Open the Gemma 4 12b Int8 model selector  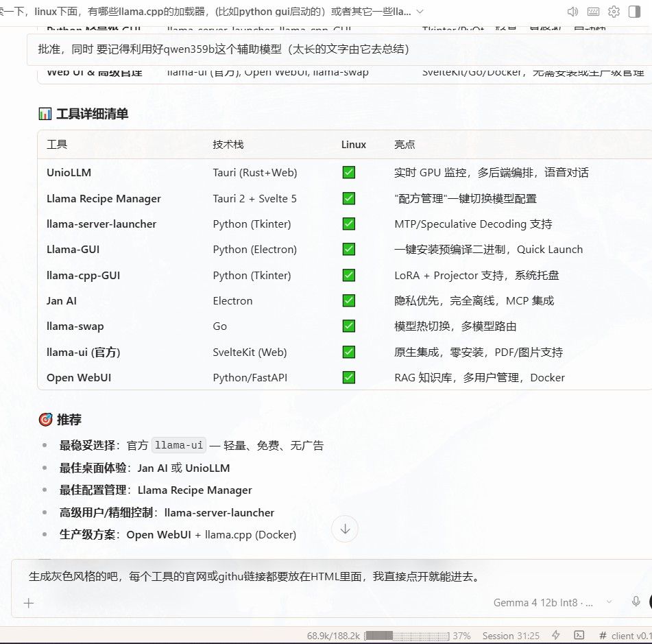tap(552, 602)
